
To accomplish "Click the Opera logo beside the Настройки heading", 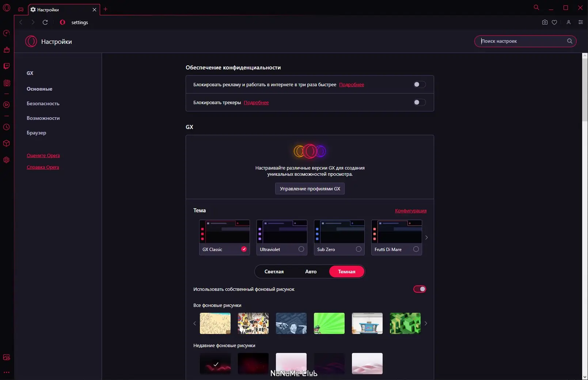I will 31,41.
